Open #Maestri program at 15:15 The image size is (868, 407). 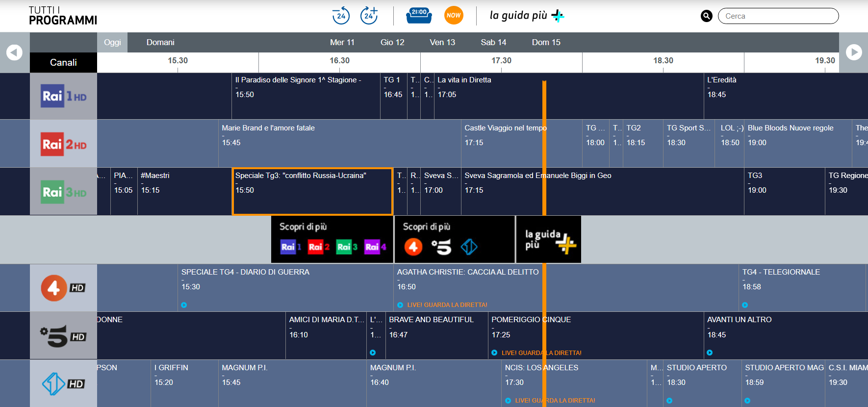[x=184, y=191]
